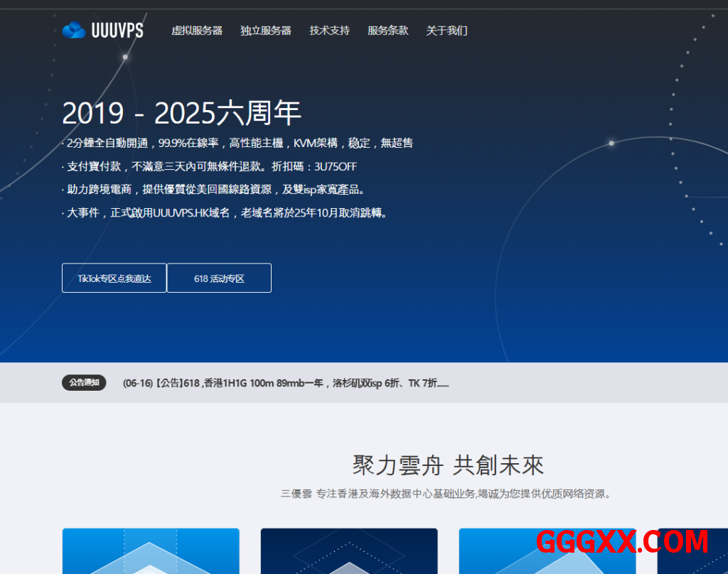The image size is (728, 574).
Task: Open the 独立服务器 menu
Action: [x=266, y=31]
